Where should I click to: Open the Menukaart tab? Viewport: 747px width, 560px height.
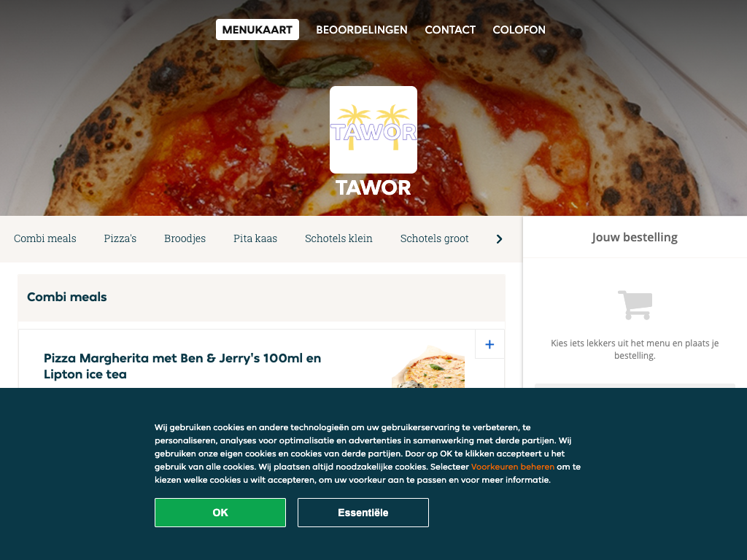pyautogui.click(x=258, y=29)
